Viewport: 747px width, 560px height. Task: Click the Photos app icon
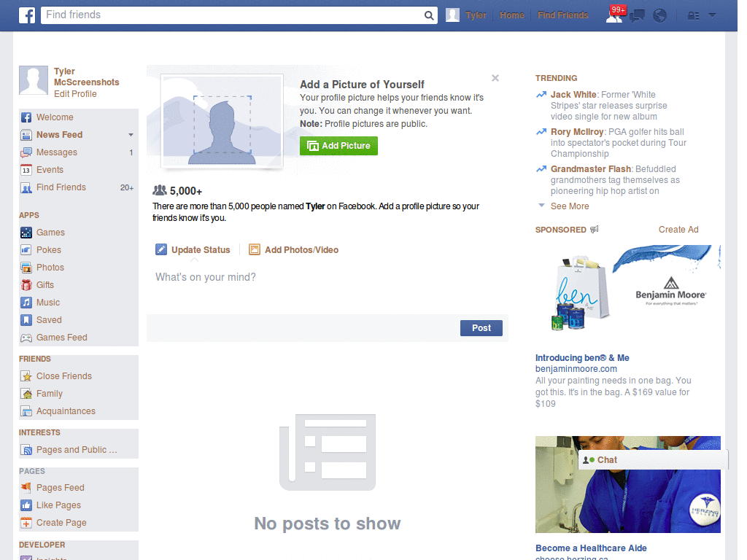point(26,268)
